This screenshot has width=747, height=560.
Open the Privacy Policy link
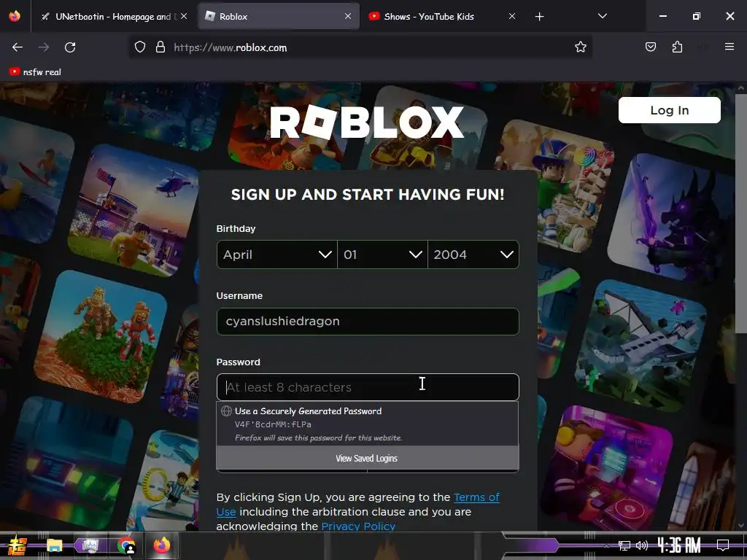[x=358, y=526]
